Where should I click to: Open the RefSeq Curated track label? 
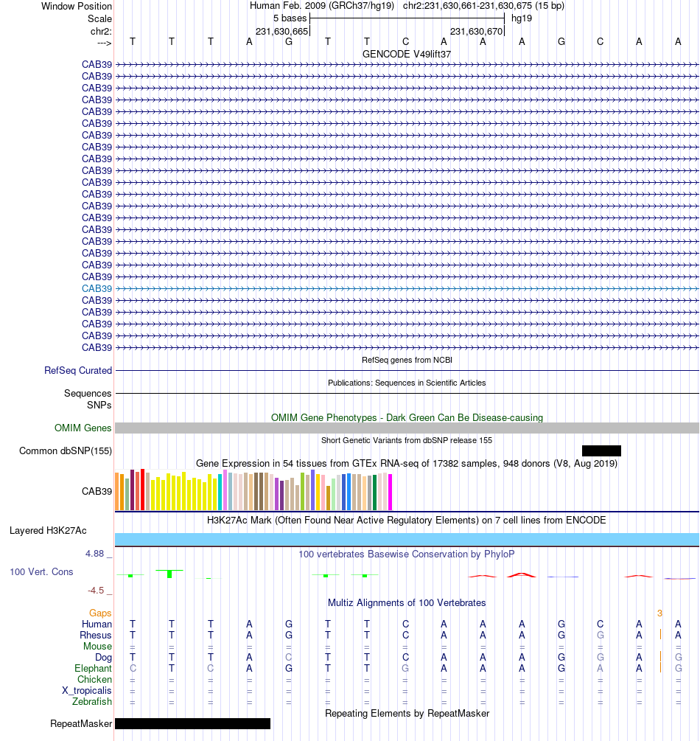[x=78, y=370]
